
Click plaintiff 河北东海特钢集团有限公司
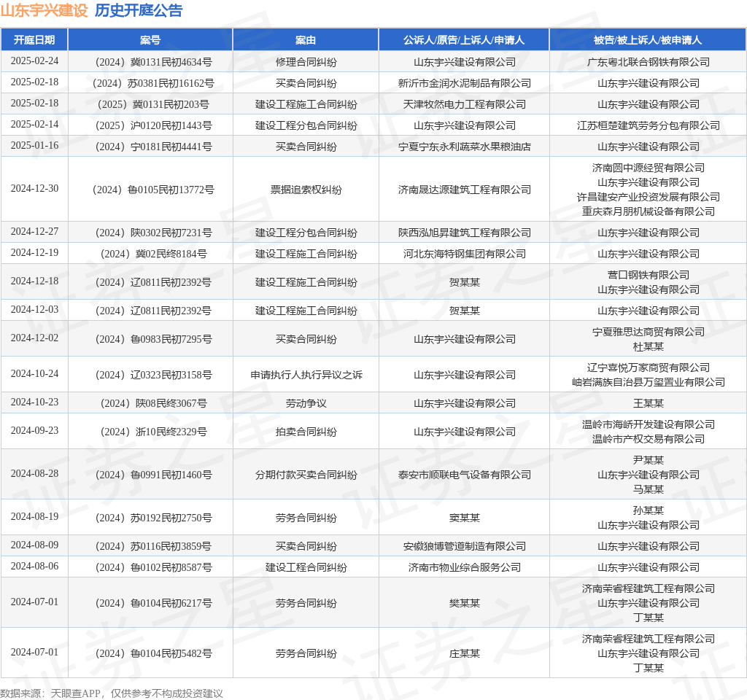pyautogui.click(x=465, y=254)
